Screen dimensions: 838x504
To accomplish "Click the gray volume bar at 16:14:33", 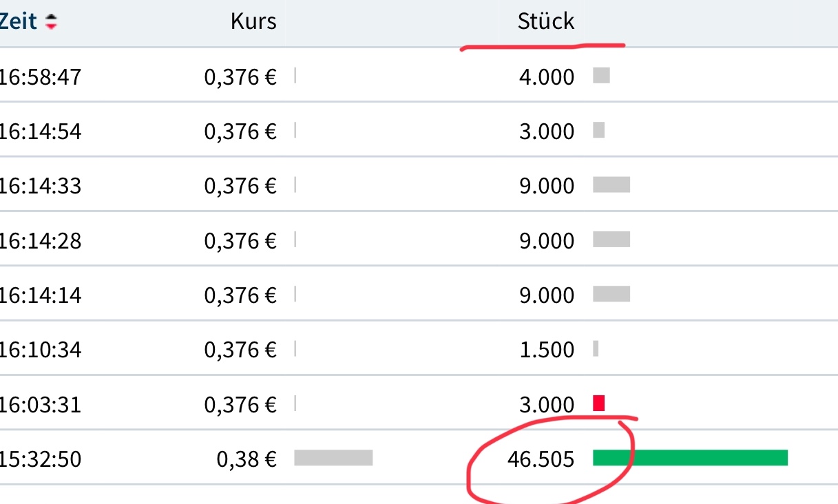I will pyautogui.click(x=611, y=185).
